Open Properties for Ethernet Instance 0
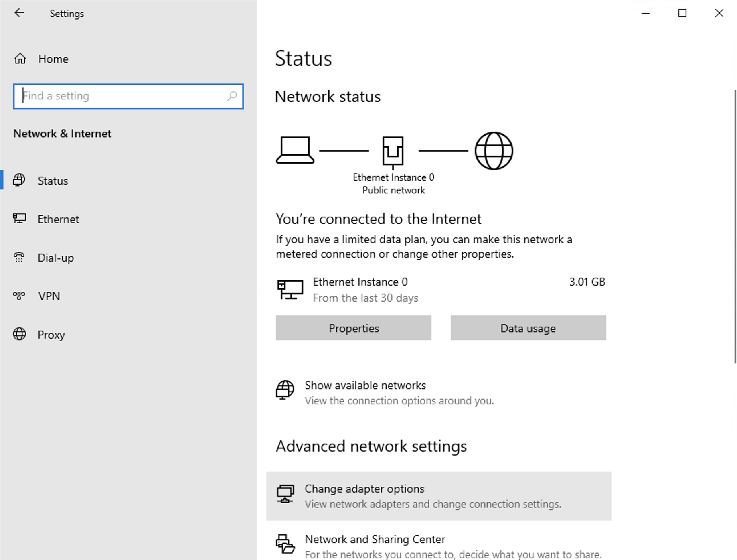Screen dimensions: 737x560 (353, 328)
